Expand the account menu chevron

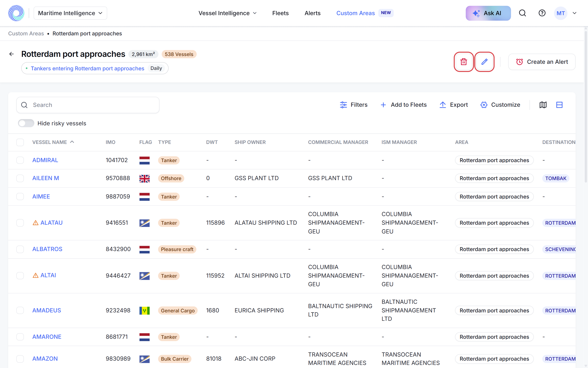[x=574, y=13]
